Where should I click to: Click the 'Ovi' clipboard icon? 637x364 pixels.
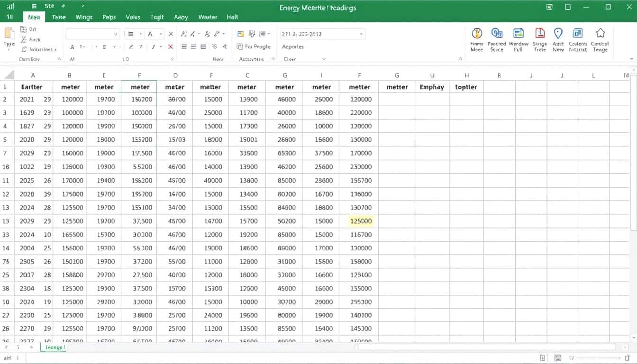(24, 29)
